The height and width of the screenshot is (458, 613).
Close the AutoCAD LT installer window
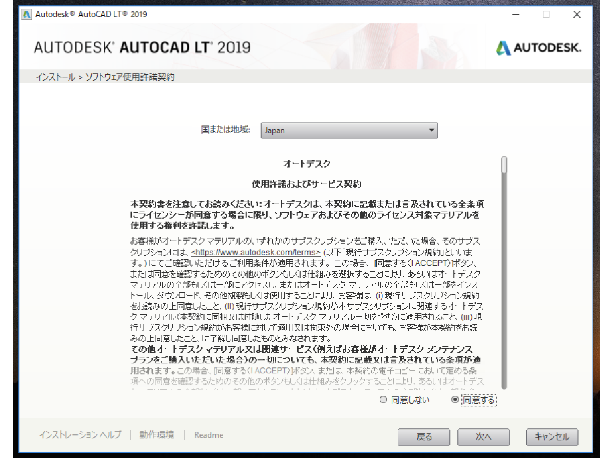[x=577, y=14]
